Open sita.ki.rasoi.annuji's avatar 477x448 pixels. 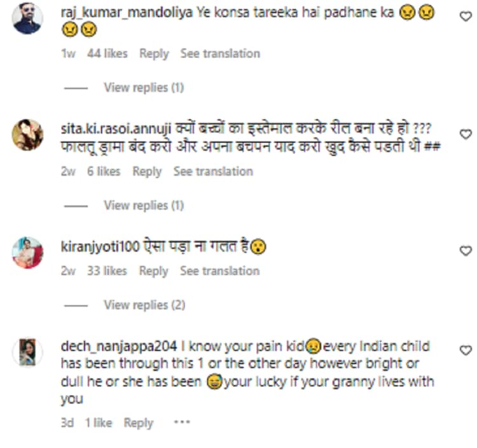[27, 134]
